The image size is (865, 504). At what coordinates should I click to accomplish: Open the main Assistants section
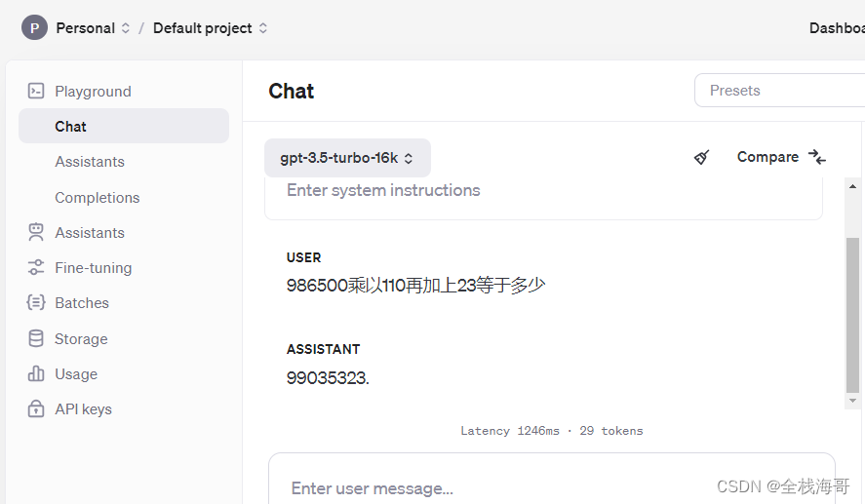[x=90, y=233]
